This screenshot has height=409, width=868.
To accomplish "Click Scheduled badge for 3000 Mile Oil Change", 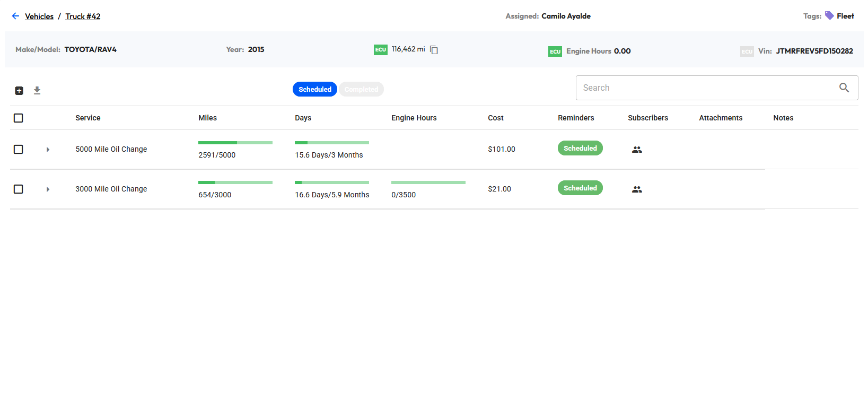I will 580,188.
